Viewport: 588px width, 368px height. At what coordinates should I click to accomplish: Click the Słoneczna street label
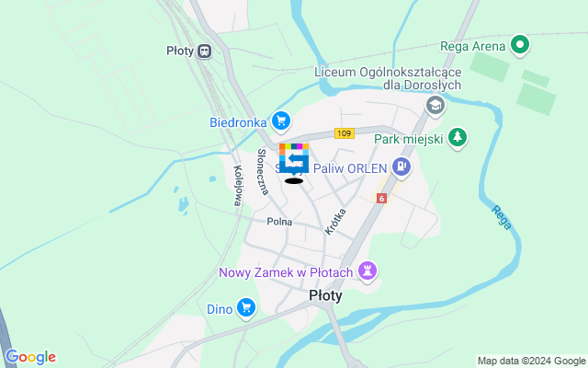pyautogui.click(x=263, y=172)
